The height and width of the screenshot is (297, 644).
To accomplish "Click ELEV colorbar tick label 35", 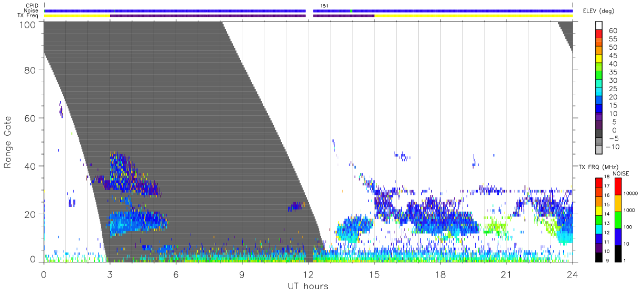I will click(613, 72).
